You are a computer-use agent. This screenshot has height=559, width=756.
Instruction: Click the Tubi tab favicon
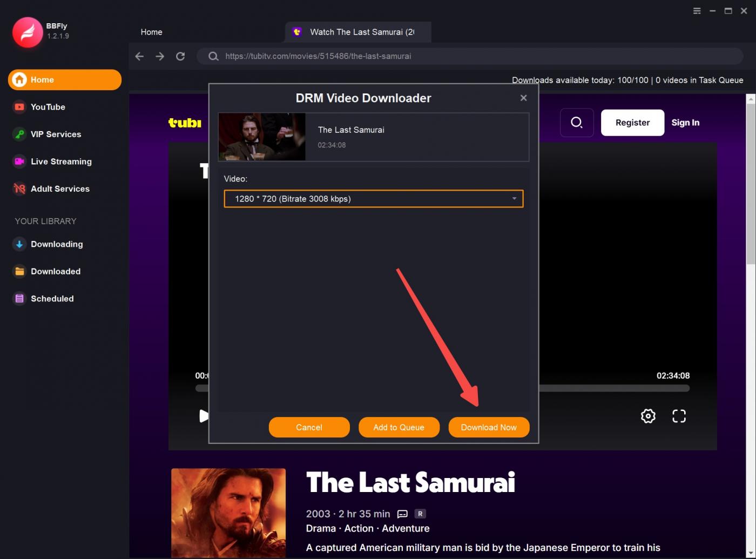(x=296, y=32)
